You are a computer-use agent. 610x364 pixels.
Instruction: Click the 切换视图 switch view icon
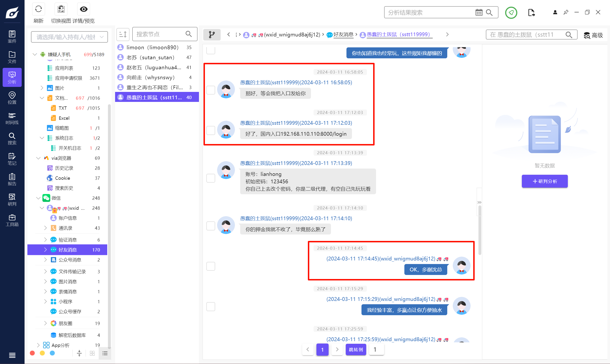61,9
